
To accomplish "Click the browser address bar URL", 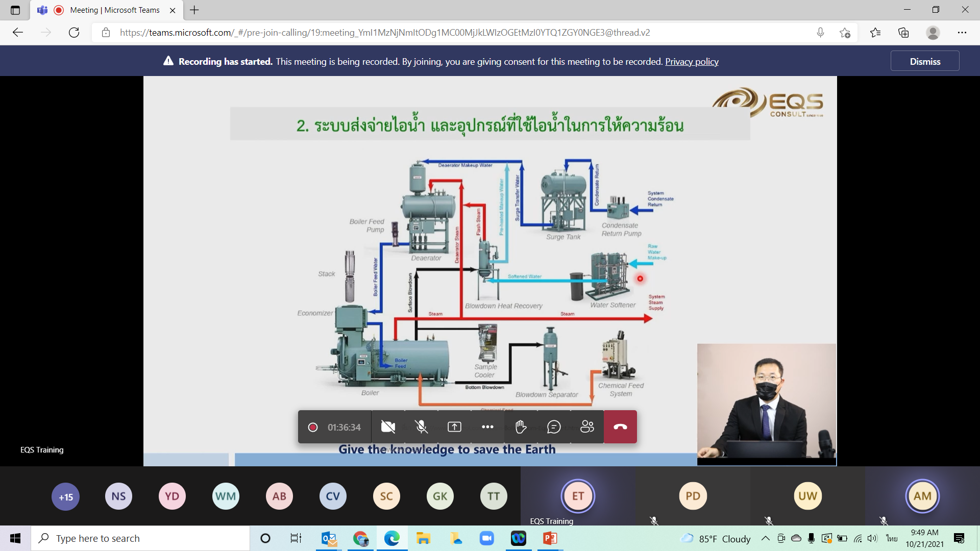I will 385,33.
